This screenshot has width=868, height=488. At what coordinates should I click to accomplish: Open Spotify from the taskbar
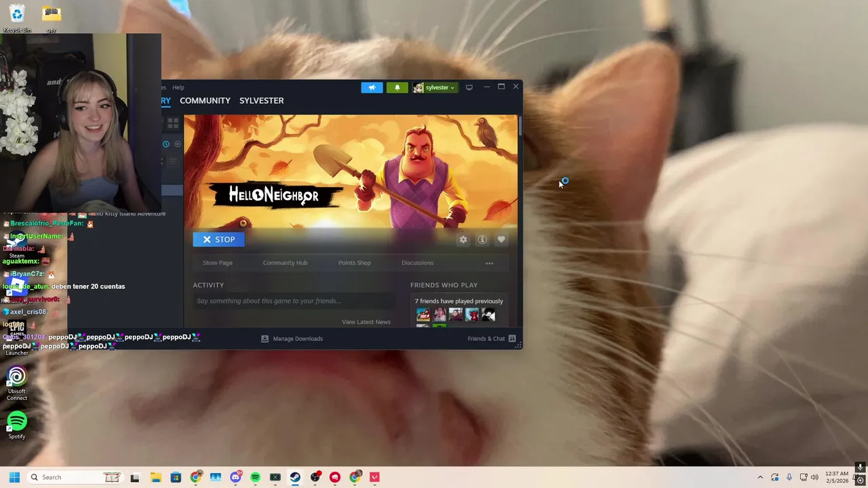pyautogui.click(x=255, y=477)
